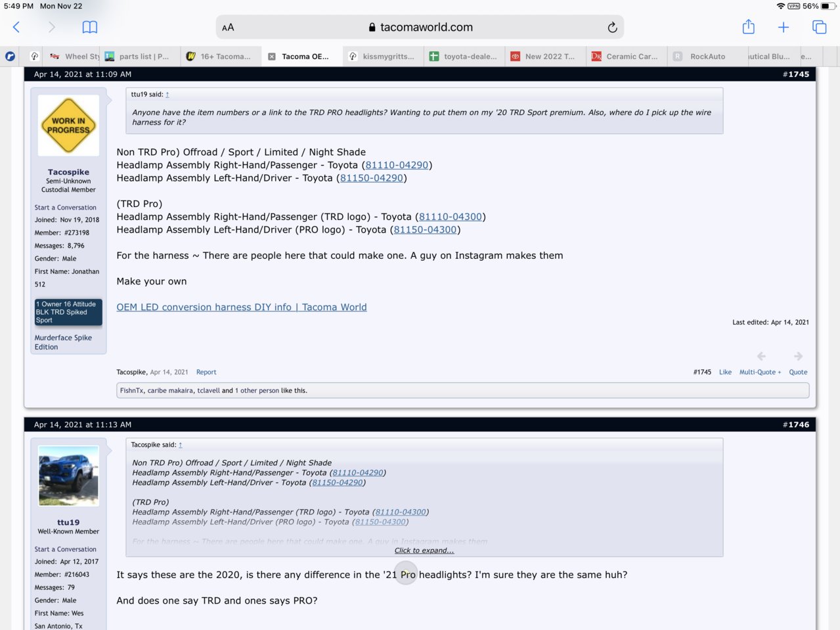Screen dimensions: 840x630
Task: Start a Conversation with ttu19
Action: (65, 549)
